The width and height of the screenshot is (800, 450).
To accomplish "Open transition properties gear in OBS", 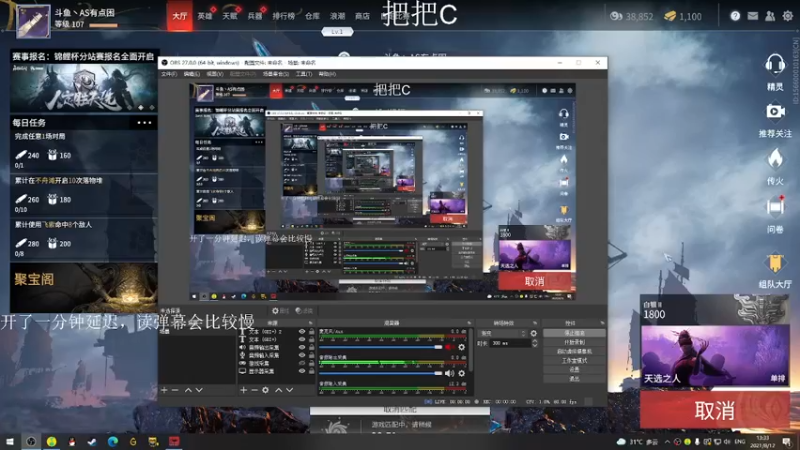I will (534, 333).
